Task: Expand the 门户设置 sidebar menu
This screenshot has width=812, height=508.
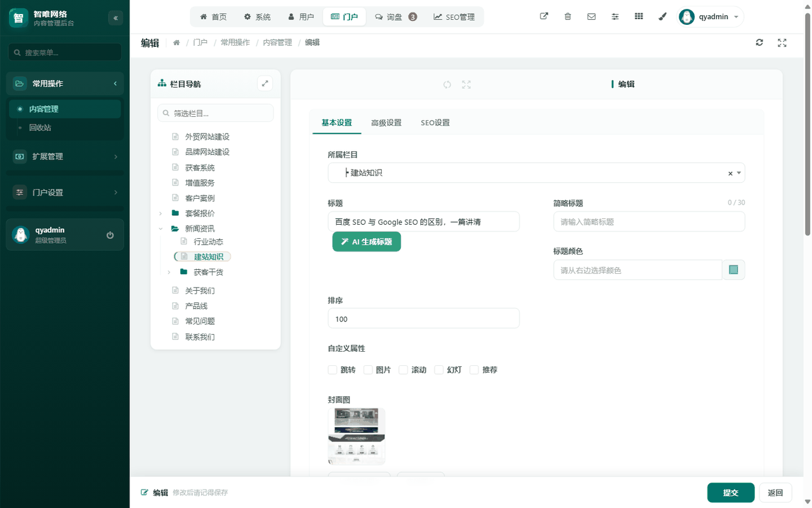Action: pos(66,192)
